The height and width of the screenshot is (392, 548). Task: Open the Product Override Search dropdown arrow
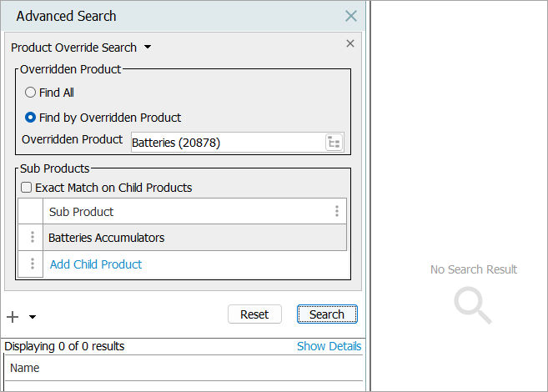point(148,48)
